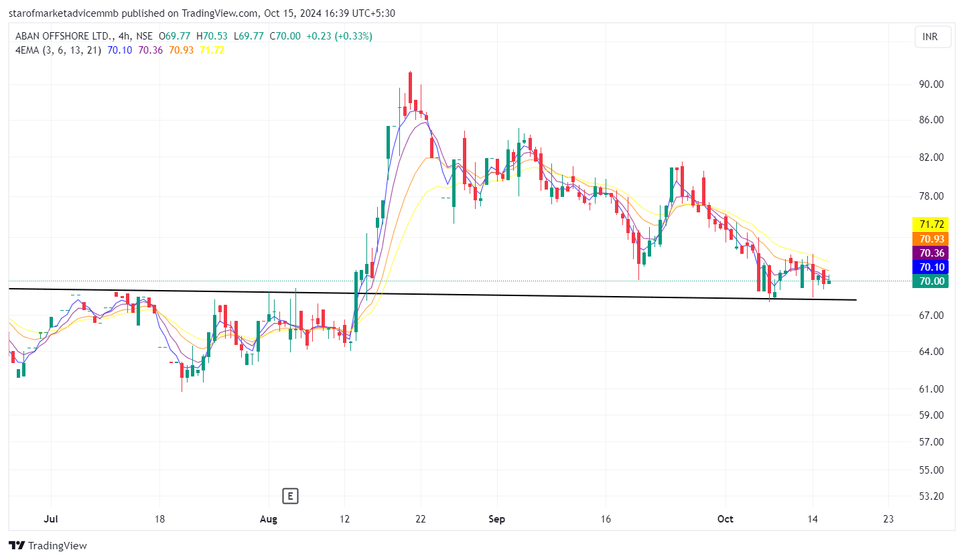Click the 59.00 price scale value

tap(932, 415)
